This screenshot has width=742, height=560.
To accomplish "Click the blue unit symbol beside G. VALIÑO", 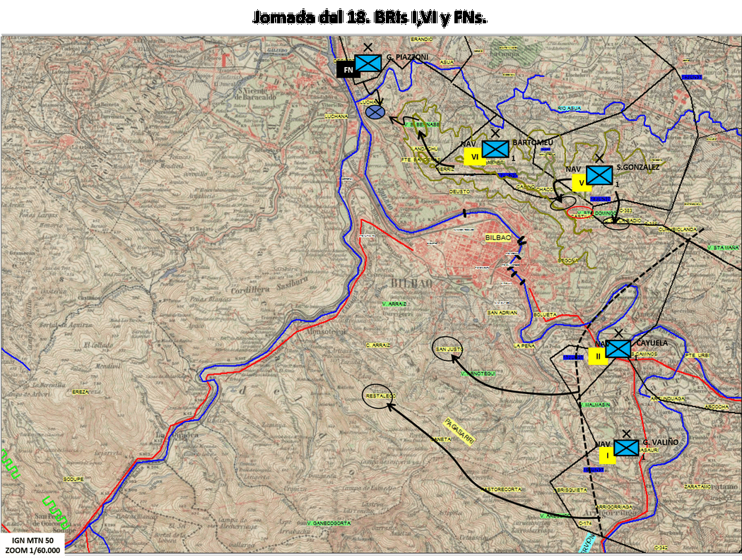I will [626, 448].
